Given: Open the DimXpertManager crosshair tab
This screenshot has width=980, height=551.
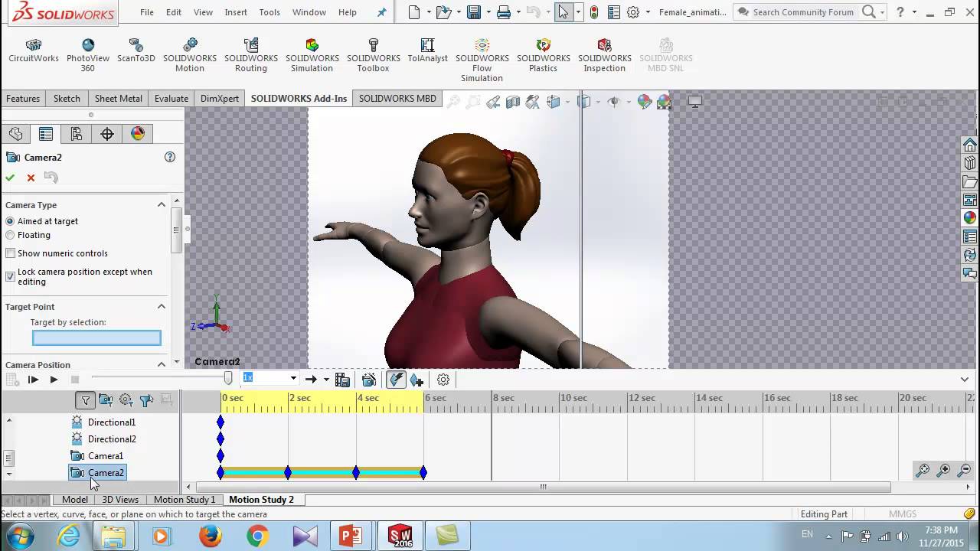Looking at the screenshot, I should pyautogui.click(x=107, y=134).
